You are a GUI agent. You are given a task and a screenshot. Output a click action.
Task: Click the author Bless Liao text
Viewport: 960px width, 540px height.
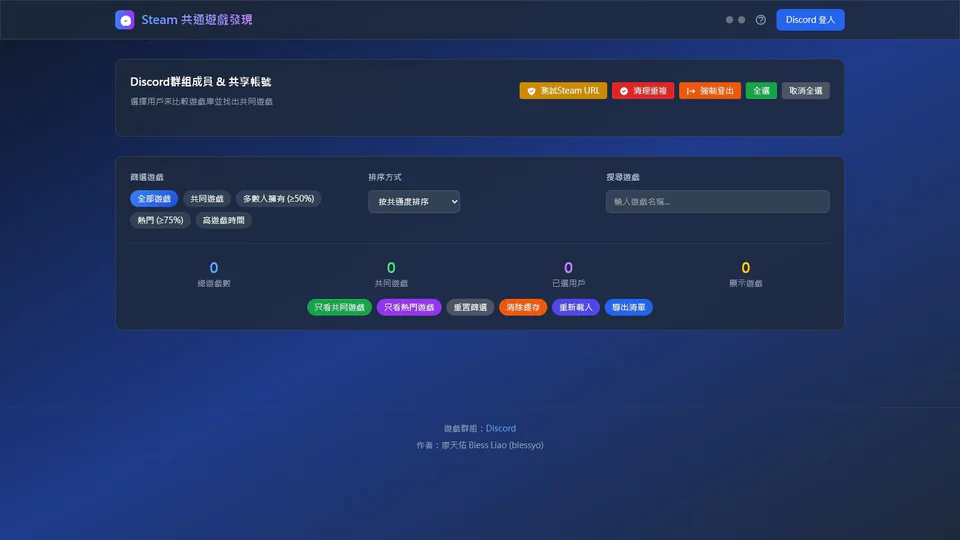[480, 445]
